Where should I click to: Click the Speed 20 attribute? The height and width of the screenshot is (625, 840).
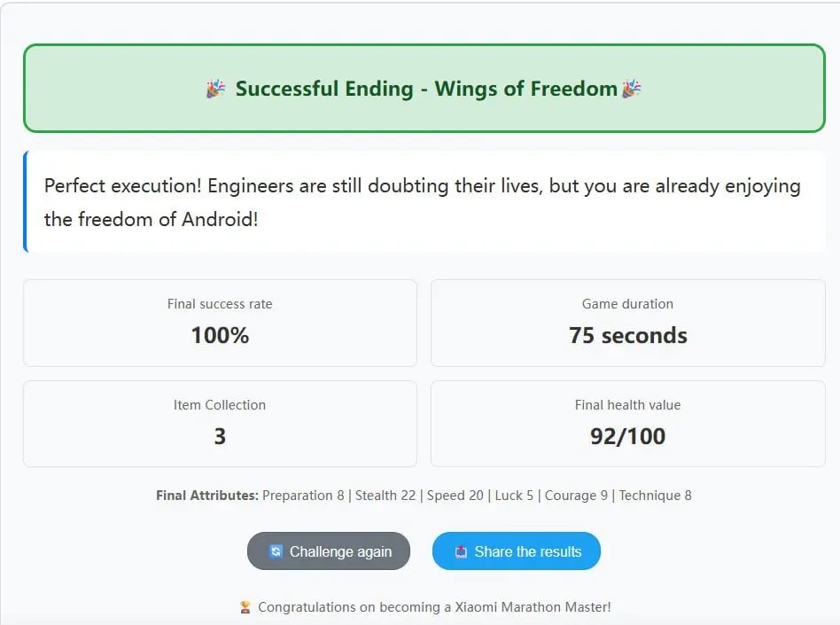pos(455,496)
